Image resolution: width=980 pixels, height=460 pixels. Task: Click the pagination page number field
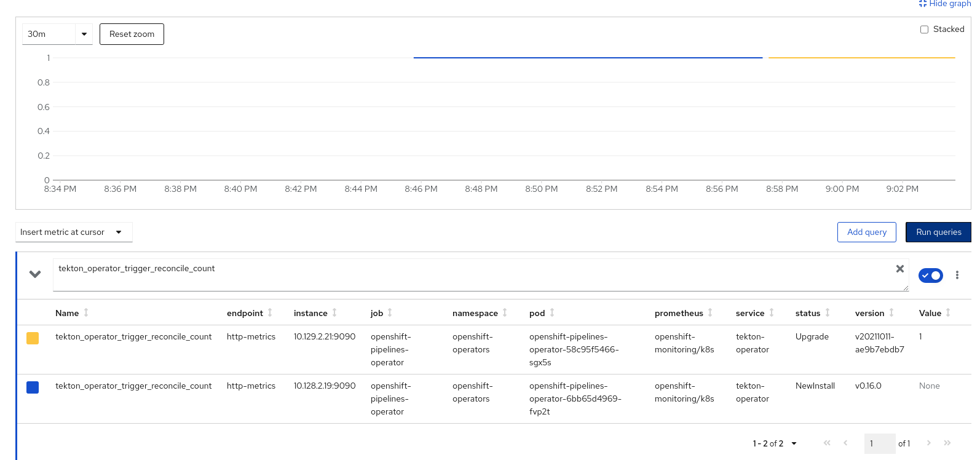[x=879, y=443]
